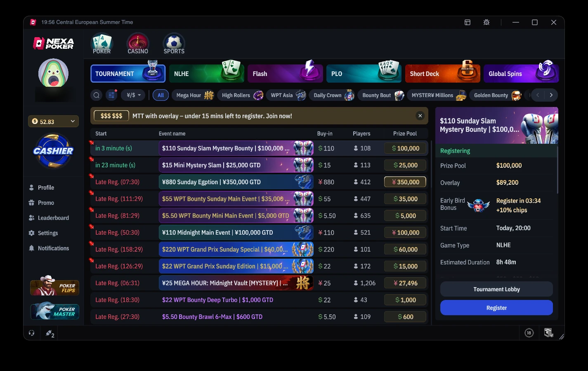Open the layout icon in title bar

coord(468,22)
